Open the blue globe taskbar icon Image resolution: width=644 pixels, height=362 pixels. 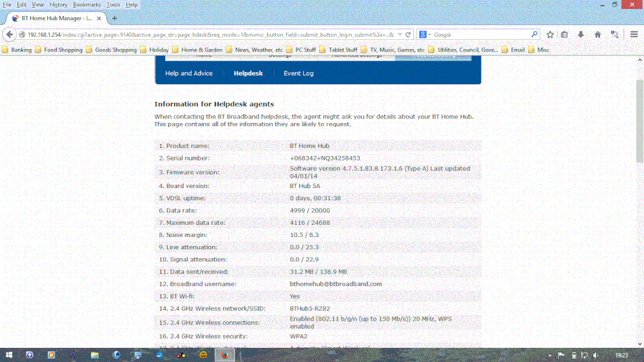click(x=30, y=355)
